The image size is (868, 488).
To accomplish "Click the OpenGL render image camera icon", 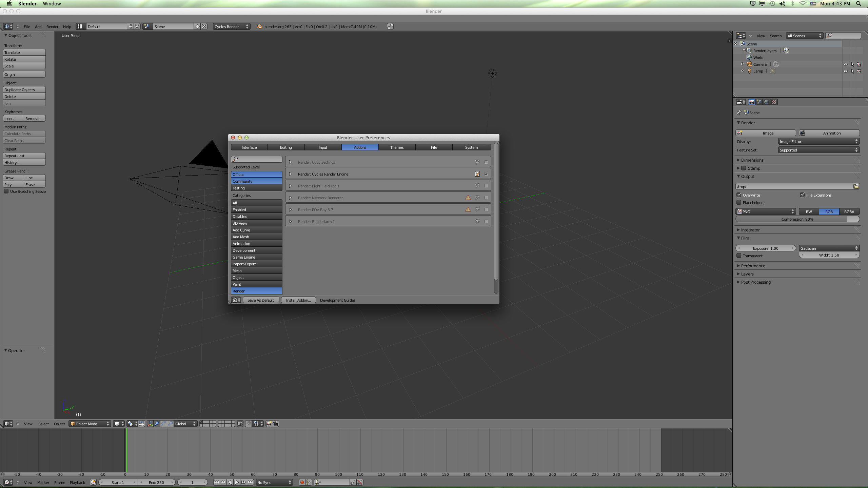I will [x=269, y=424].
